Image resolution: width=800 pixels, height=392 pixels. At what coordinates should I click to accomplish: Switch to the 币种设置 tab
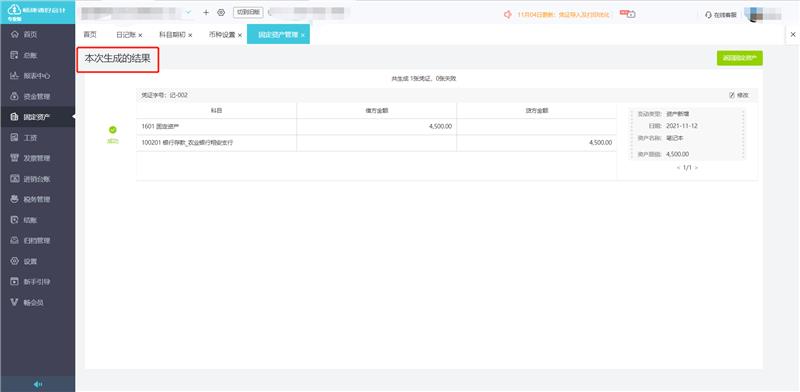(x=222, y=35)
